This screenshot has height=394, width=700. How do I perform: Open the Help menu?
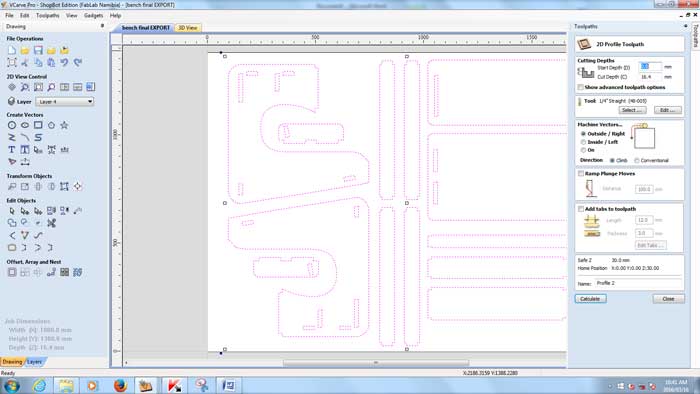(115, 15)
